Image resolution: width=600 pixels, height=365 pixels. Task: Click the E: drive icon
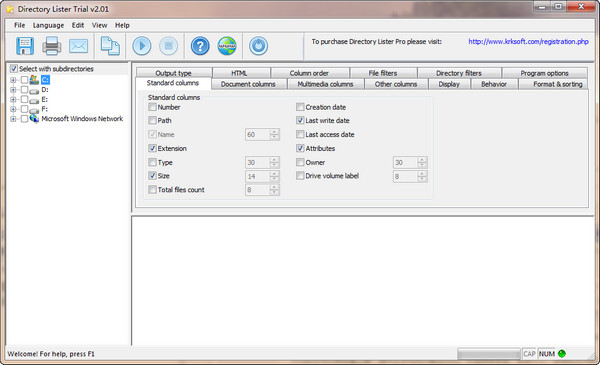pos(34,100)
